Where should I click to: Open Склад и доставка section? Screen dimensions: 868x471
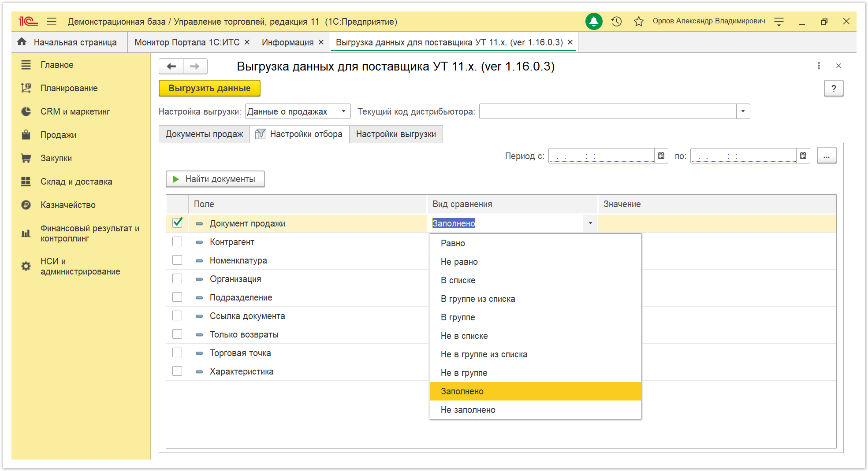(x=76, y=182)
